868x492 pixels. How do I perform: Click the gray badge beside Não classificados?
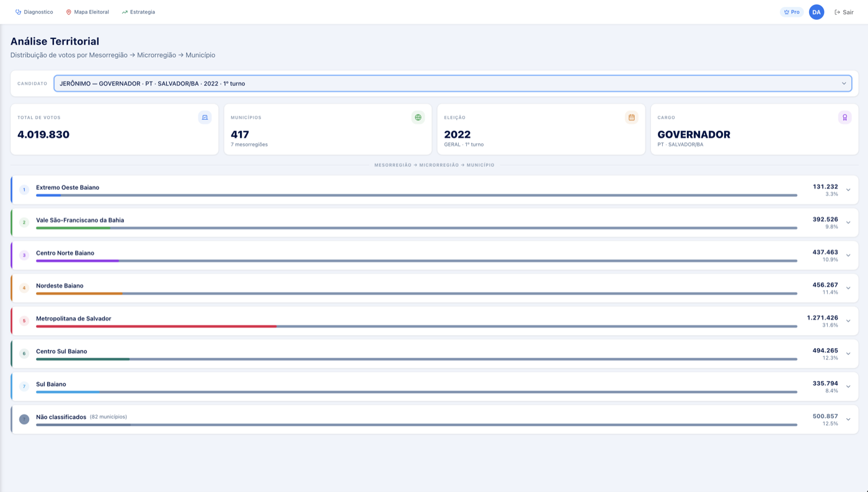pos(24,419)
